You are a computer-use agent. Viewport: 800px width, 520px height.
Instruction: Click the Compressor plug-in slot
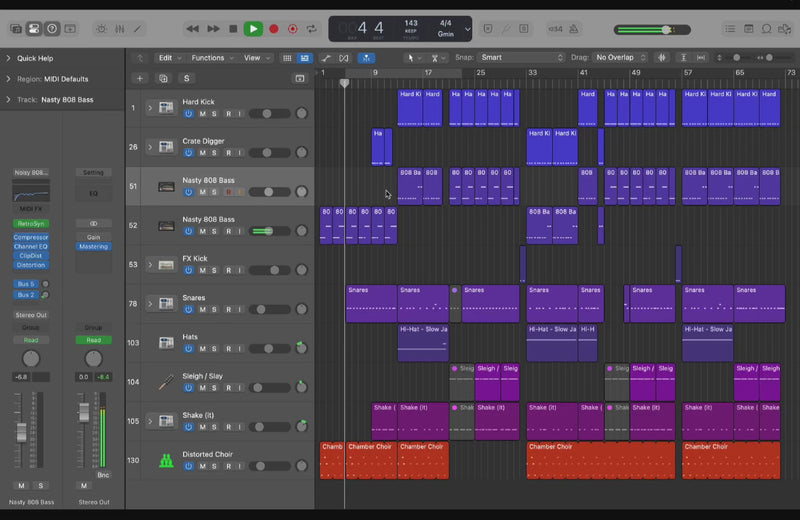30,237
